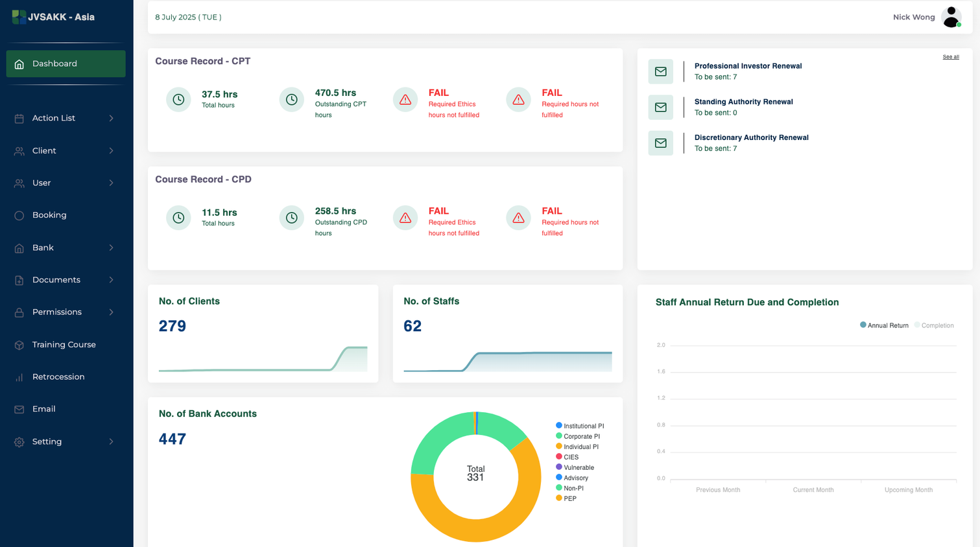
Task: Click the See all link
Action: point(950,57)
